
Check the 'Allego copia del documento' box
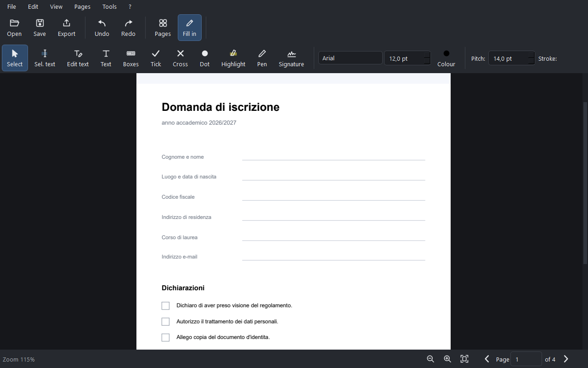tap(165, 338)
